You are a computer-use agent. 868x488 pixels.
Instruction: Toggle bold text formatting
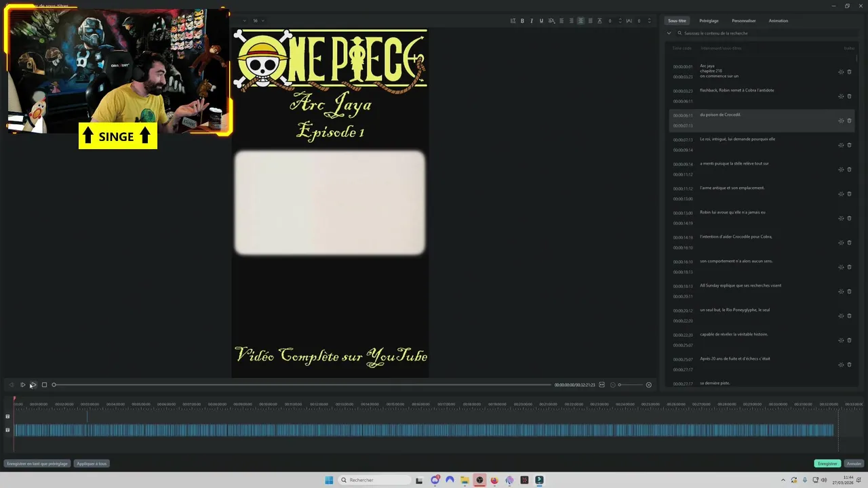pos(522,21)
